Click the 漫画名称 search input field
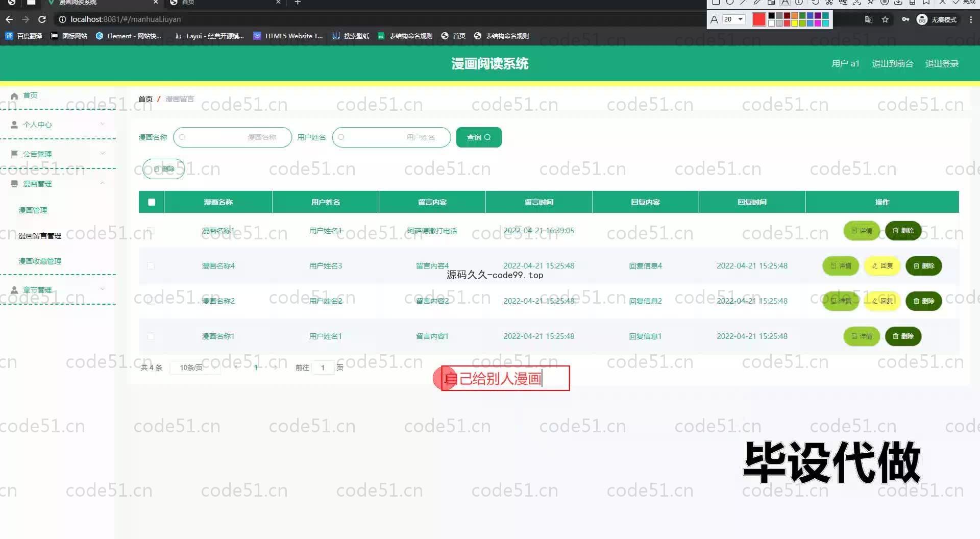980x539 pixels. [233, 137]
